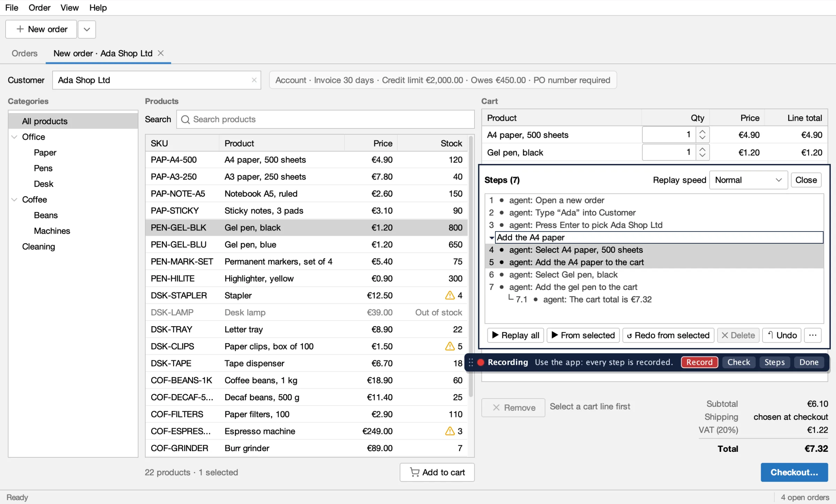
Task: Click Add to cart
Action: pyautogui.click(x=437, y=472)
